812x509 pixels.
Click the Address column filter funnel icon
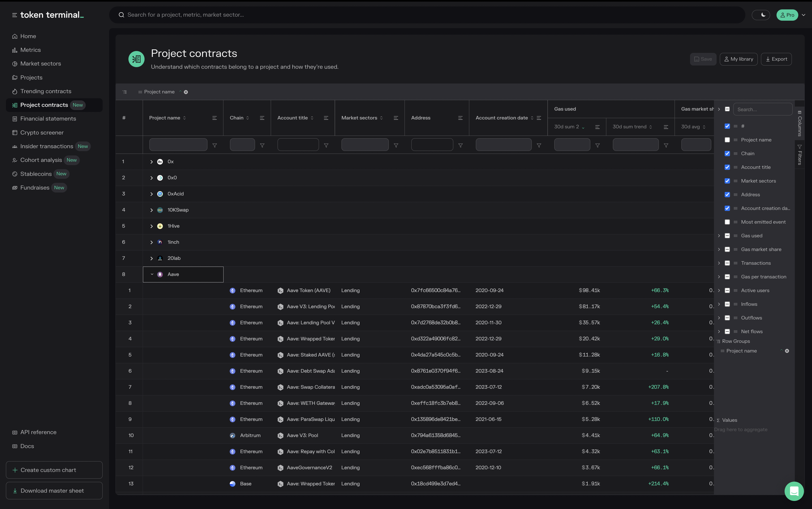point(460,145)
